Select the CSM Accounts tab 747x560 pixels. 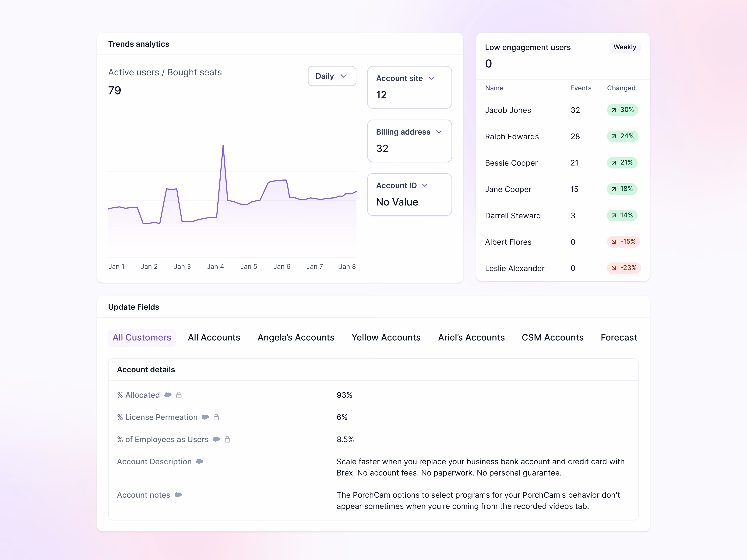tap(553, 338)
